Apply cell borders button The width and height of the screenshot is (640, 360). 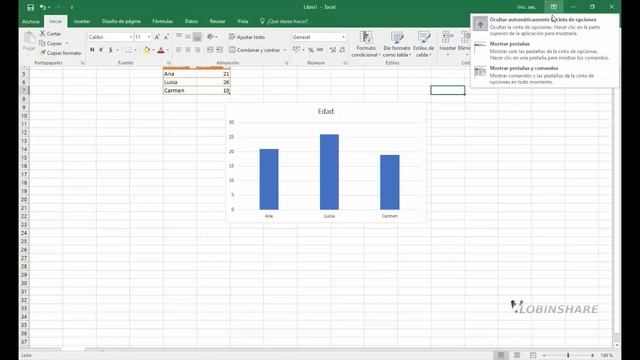pyautogui.click(x=128, y=50)
